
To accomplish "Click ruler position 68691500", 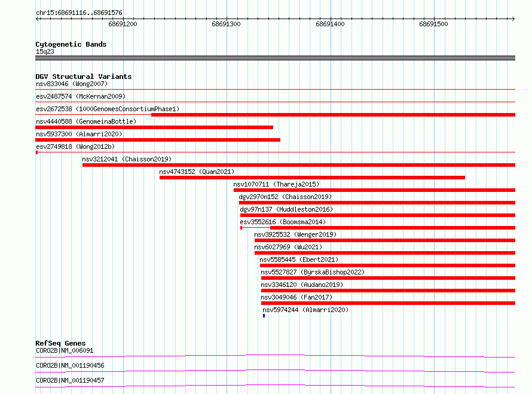I will click(433, 24).
